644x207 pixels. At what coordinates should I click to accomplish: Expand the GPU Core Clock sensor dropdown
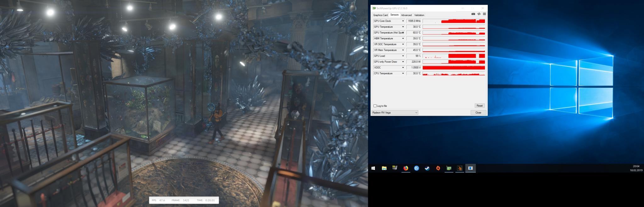pyautogui.click(x=403, y=21)
